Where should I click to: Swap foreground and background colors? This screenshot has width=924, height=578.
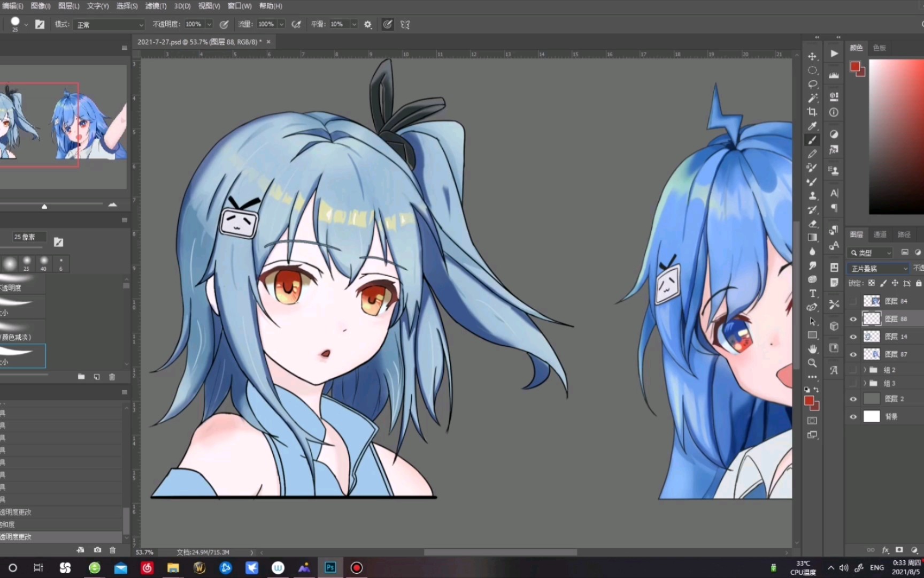click(816, 390)
